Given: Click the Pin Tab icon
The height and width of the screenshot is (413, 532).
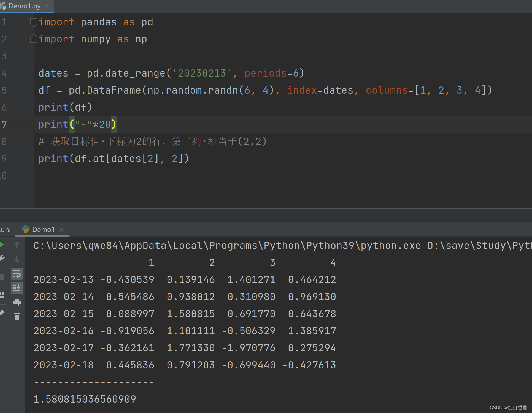Looking at the screenshot, I should (2, 313).
